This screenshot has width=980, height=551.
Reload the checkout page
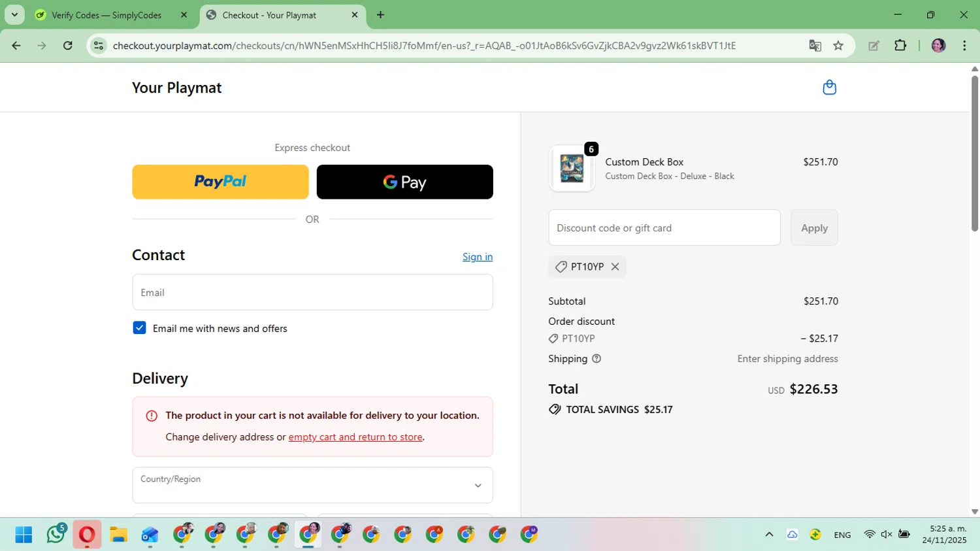(x=68, y=46)
